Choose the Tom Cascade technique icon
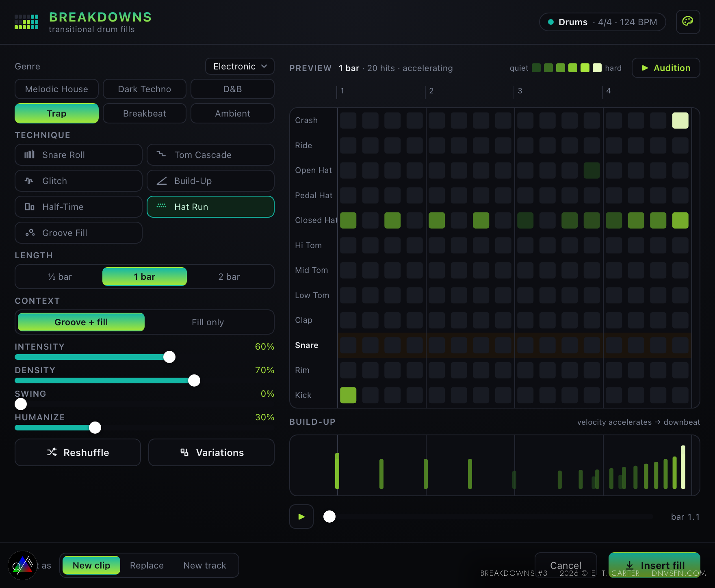The image size is (715, 588). coord(161,154)
